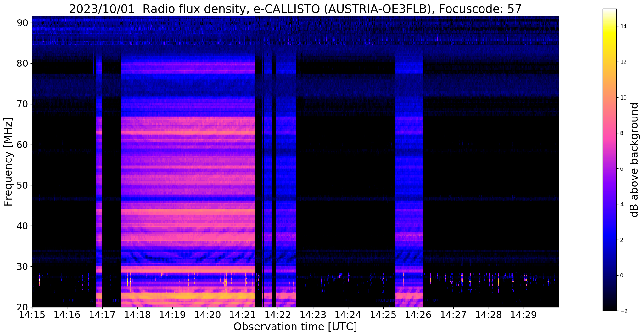Click the colorbar tick label 12
644x336 pixels.
[x=623, y=62]
